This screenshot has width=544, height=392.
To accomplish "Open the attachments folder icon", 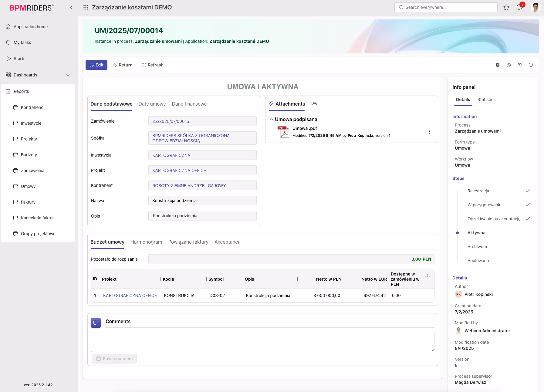I will (x=314, y=104).
